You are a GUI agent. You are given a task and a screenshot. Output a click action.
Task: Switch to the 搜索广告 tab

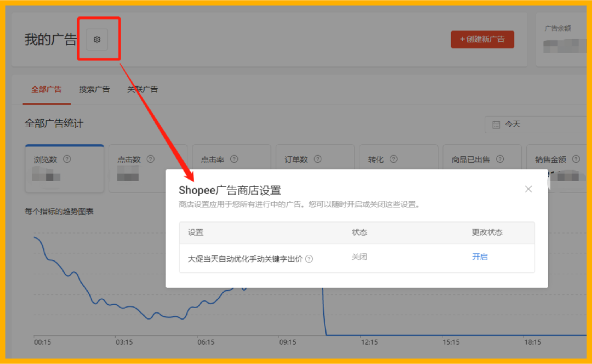tap(94, 89)
